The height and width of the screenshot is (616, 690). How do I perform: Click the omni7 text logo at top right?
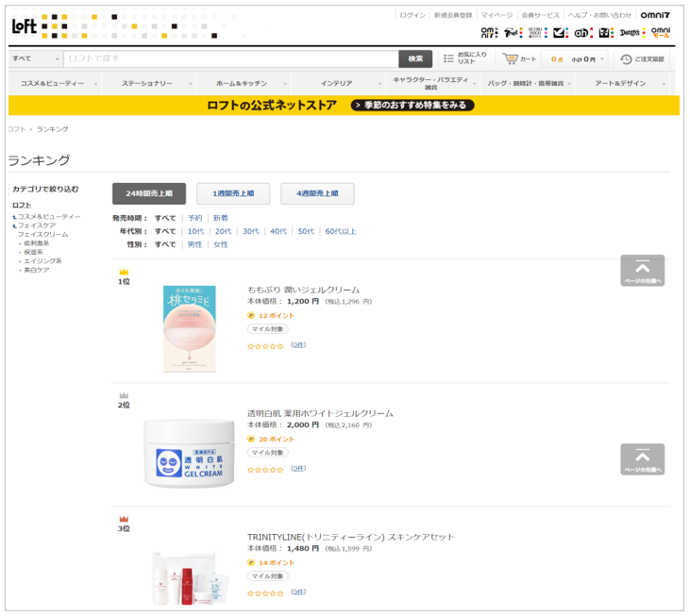655,15
